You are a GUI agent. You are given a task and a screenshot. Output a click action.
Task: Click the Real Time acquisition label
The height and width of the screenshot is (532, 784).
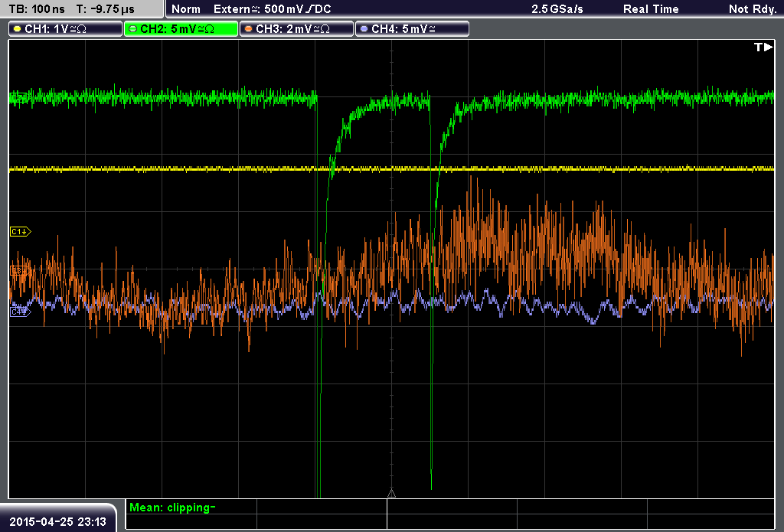651,9
